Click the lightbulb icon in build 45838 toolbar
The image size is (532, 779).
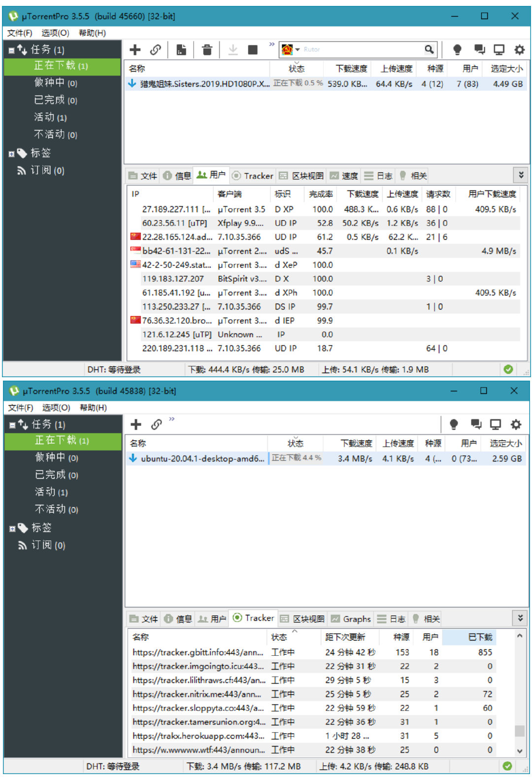pos(454,425)
